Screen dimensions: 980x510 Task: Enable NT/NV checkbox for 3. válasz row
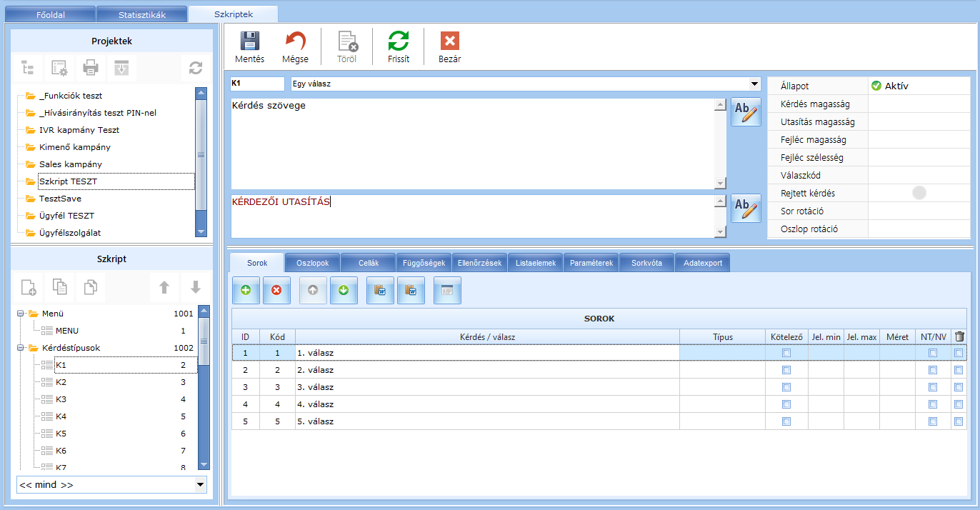click(x=932, y=387)
